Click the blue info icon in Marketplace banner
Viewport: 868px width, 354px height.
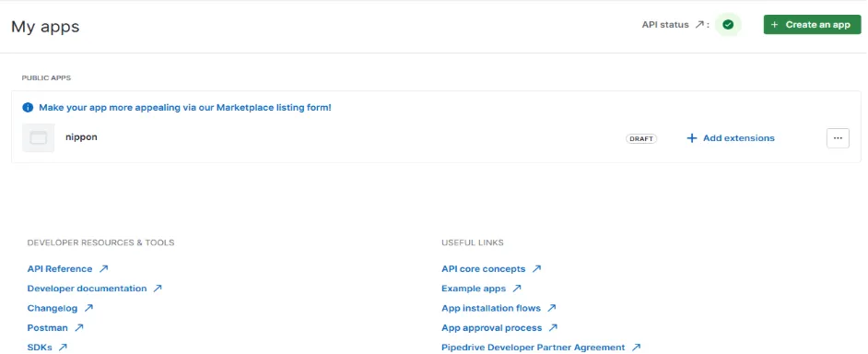[28, 108]
